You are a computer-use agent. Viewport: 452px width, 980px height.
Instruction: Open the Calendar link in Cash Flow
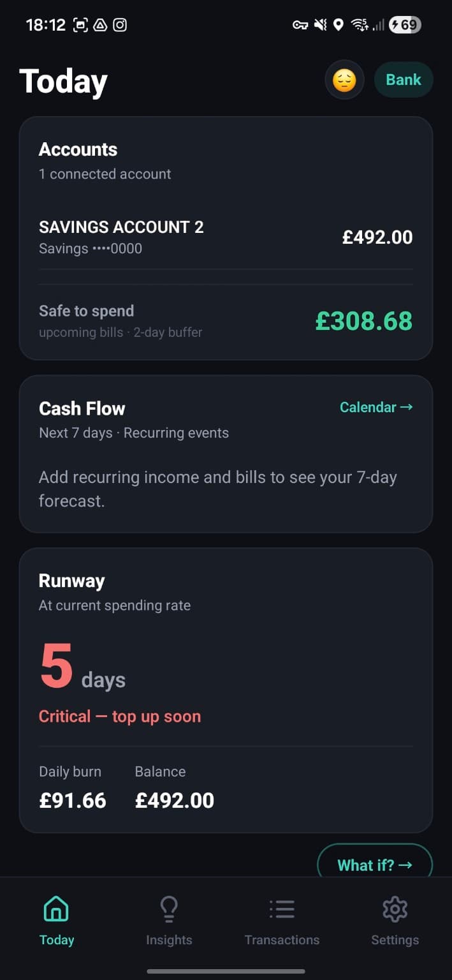(376, 407)
